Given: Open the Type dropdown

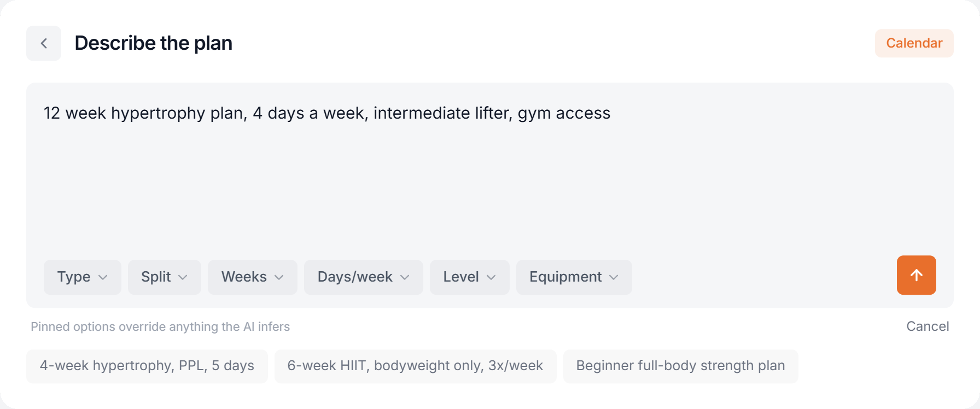Looking at the screenshot, I should [x=83, y=277].
